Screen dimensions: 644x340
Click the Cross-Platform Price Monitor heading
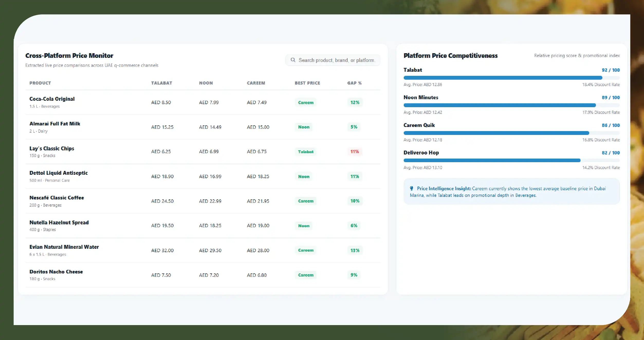click(x=69, y=56)
